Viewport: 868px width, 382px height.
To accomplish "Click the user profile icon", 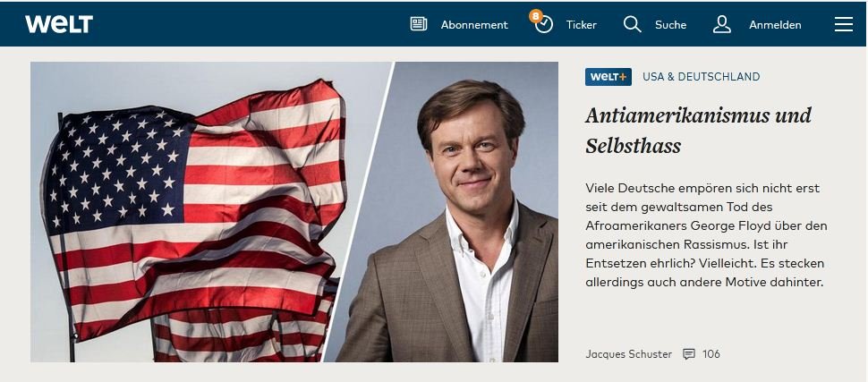I will coord(722,24).
